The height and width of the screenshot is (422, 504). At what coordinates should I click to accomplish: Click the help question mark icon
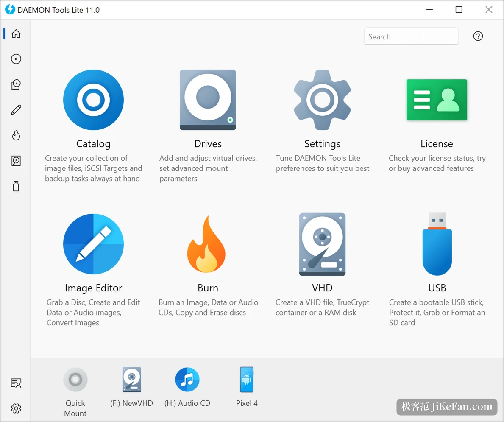click(478, 36)
